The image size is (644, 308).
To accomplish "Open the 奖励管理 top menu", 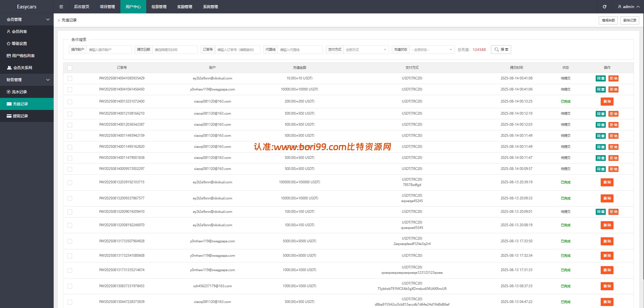I will [185, 7].
